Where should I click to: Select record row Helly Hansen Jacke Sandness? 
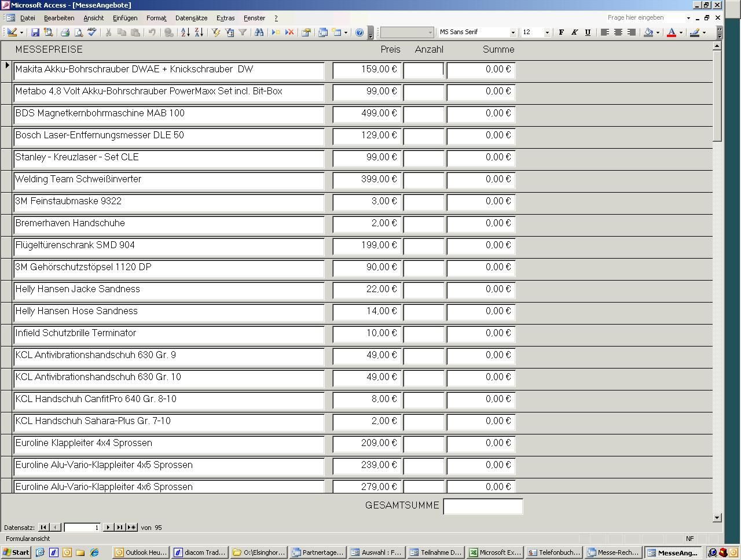click(x=7, y=291)
